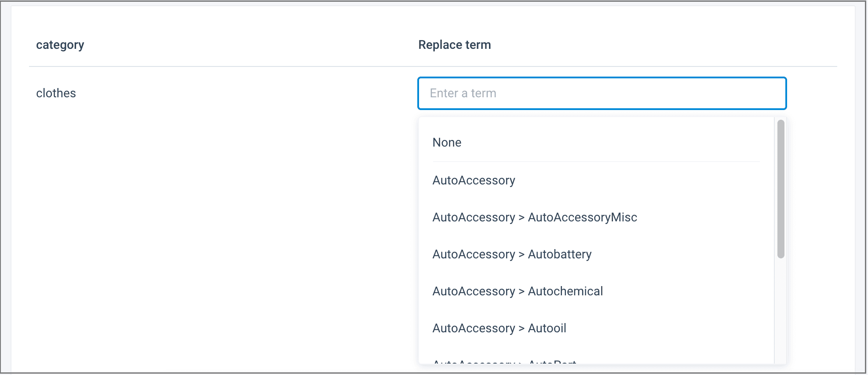Click the "Enter a term" input field
The height and width of the screenshot is (375, 868).
pos(602,93)
